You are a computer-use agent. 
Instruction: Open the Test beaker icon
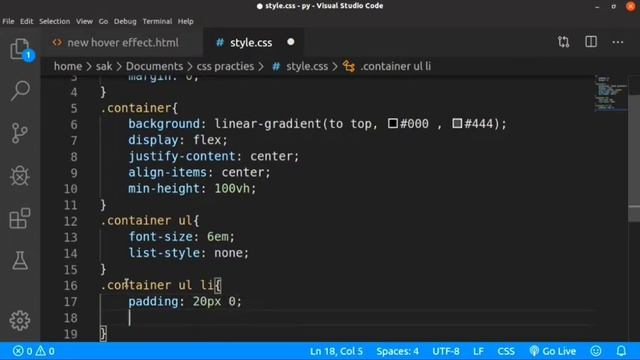pos(20,261)
